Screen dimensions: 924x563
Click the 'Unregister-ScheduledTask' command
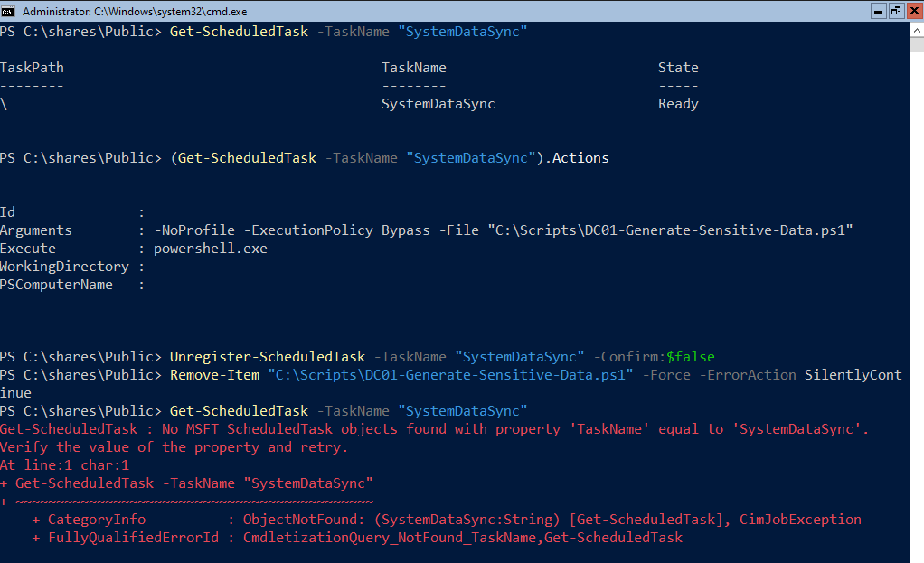click(268, 357)
